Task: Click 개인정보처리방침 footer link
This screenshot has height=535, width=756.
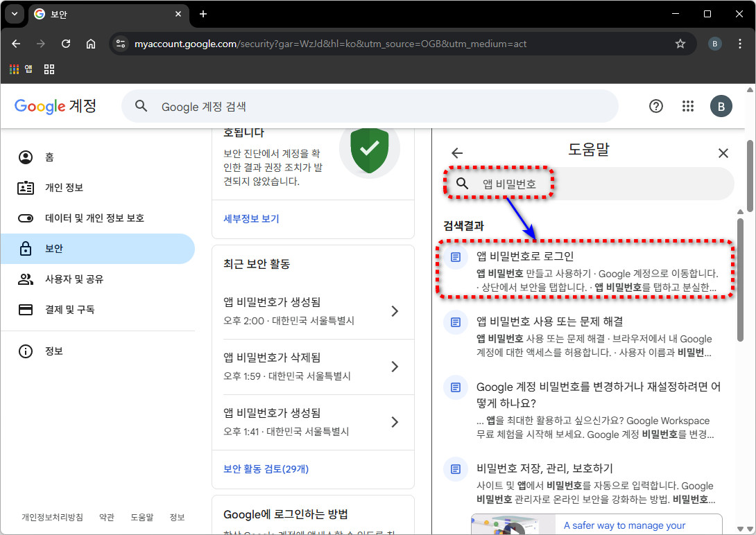Action: 52,517
